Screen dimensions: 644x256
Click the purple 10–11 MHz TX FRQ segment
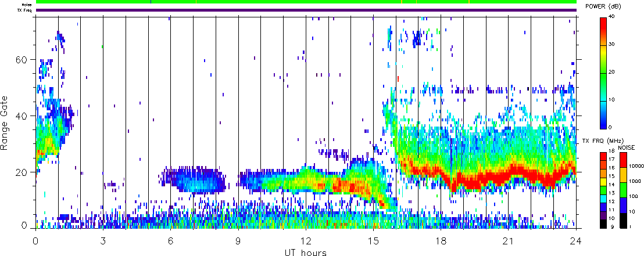[603, 216]
